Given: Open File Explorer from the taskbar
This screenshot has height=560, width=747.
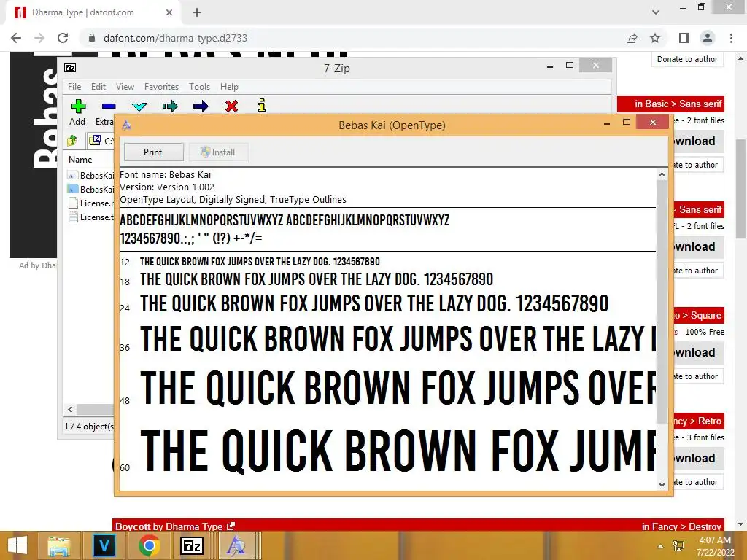Looking at the screenshot, I should point(59,545).
